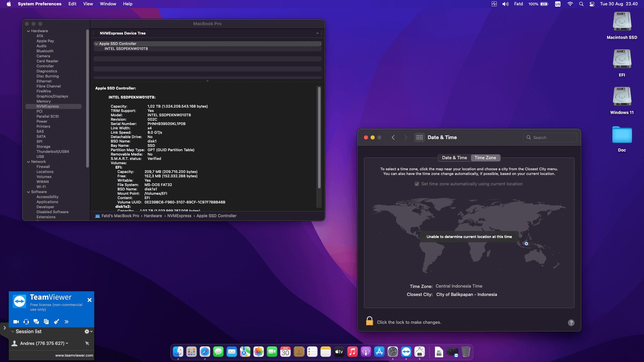Screen dimensions: 644x362
Task: Collapse the Session list section
Action: (x=12, y=331)
